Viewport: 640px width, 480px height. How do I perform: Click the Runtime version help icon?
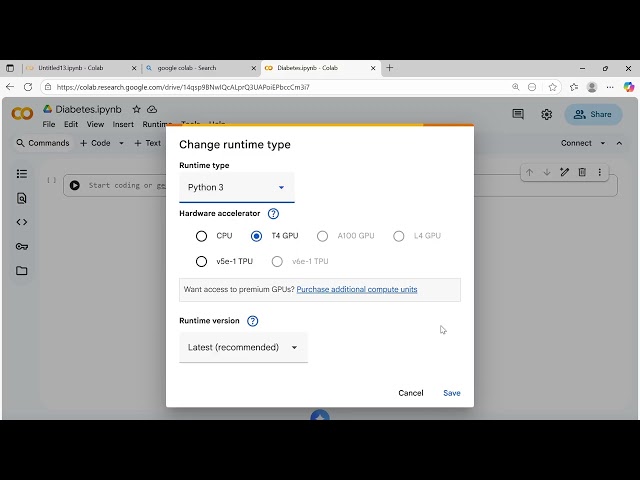pos(253,321)
